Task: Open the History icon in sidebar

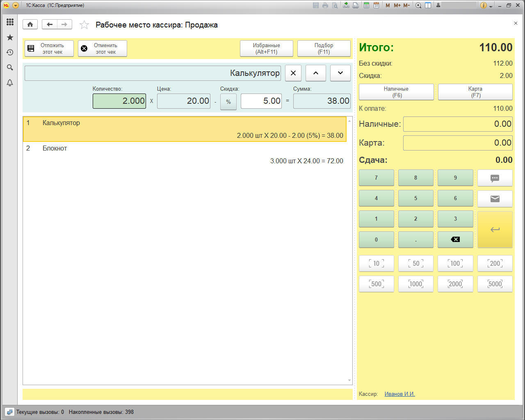Action: pos(10,52)
